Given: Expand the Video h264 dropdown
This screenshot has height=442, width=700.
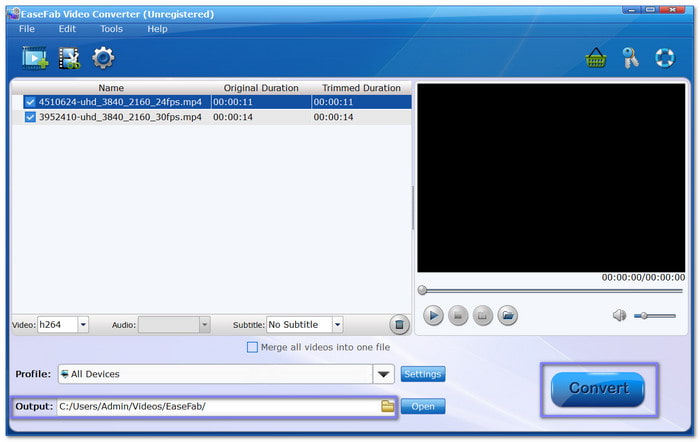Looking at the screenshot, I should 83,325.
